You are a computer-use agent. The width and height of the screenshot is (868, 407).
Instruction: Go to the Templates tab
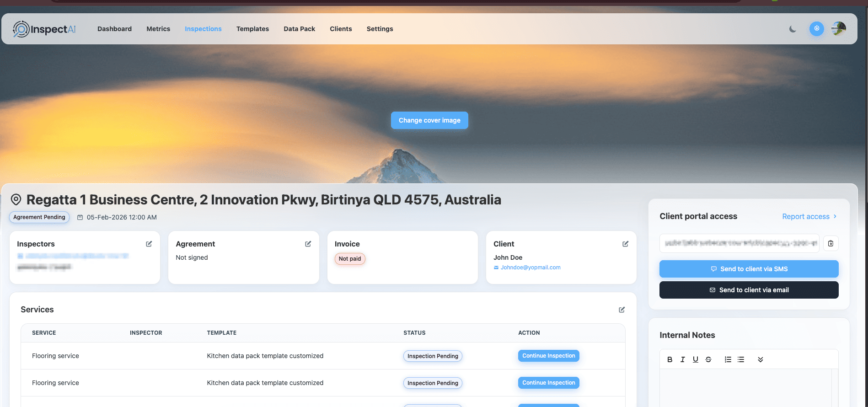point(252,29)
